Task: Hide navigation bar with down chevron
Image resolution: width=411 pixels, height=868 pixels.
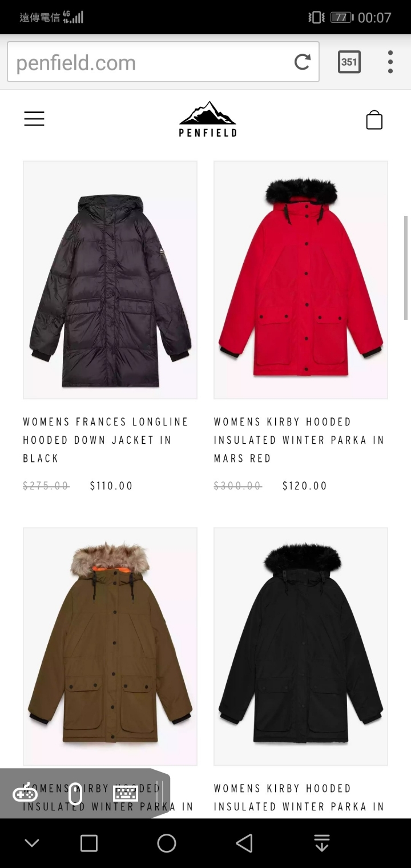Action: [32, 843]
